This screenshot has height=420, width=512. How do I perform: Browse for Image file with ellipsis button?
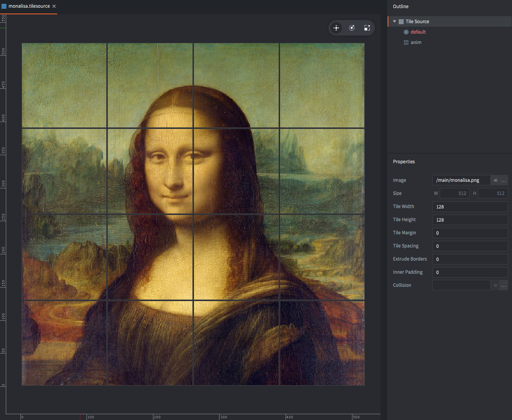(503, 180)
